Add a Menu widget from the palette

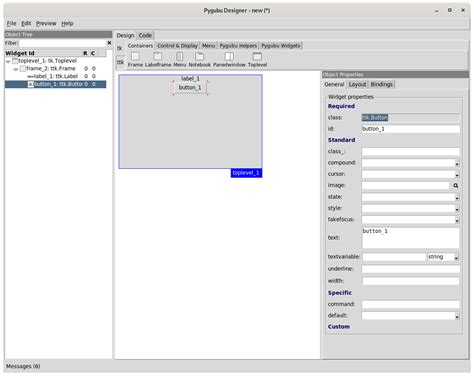click(179, 60)
